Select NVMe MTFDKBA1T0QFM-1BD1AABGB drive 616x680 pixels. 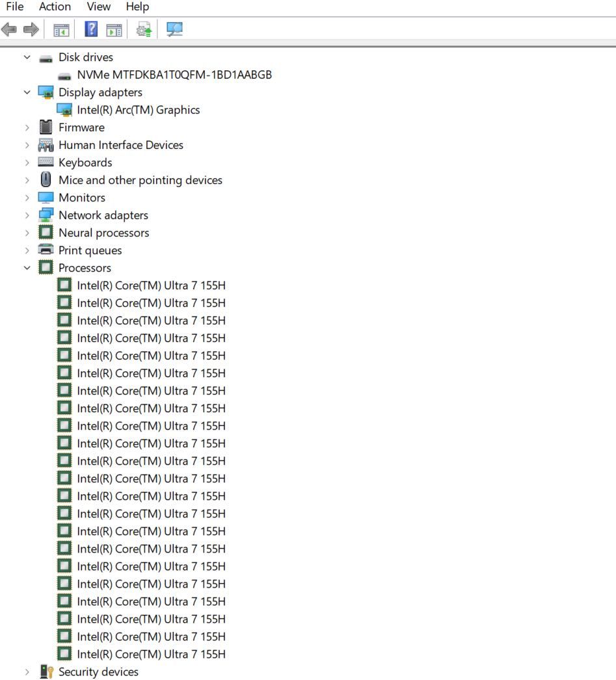pos(174,75)
